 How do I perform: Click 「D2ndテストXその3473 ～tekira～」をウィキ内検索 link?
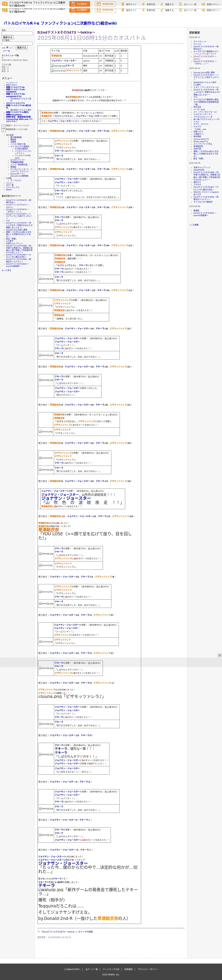[x=67, y=932]
